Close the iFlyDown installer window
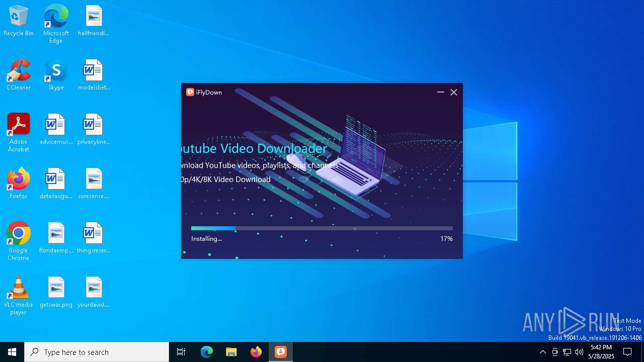 tap(454, 92)
